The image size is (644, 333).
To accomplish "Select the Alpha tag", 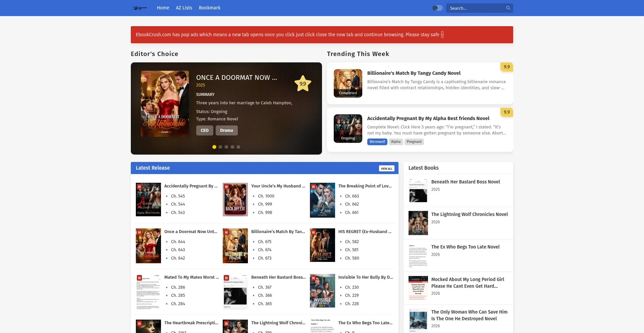I will click(396, 142).
